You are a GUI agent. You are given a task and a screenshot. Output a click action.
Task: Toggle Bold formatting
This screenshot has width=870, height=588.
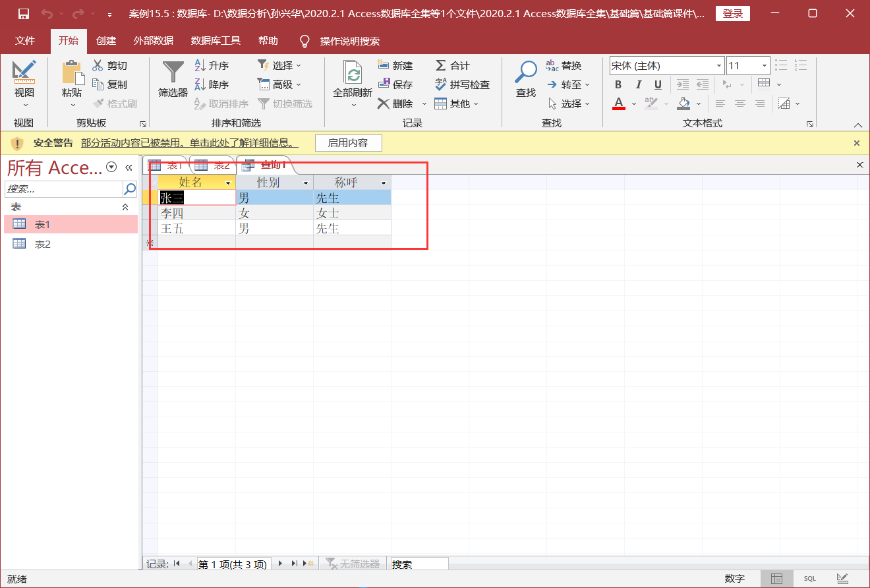(x=618, y=84)
